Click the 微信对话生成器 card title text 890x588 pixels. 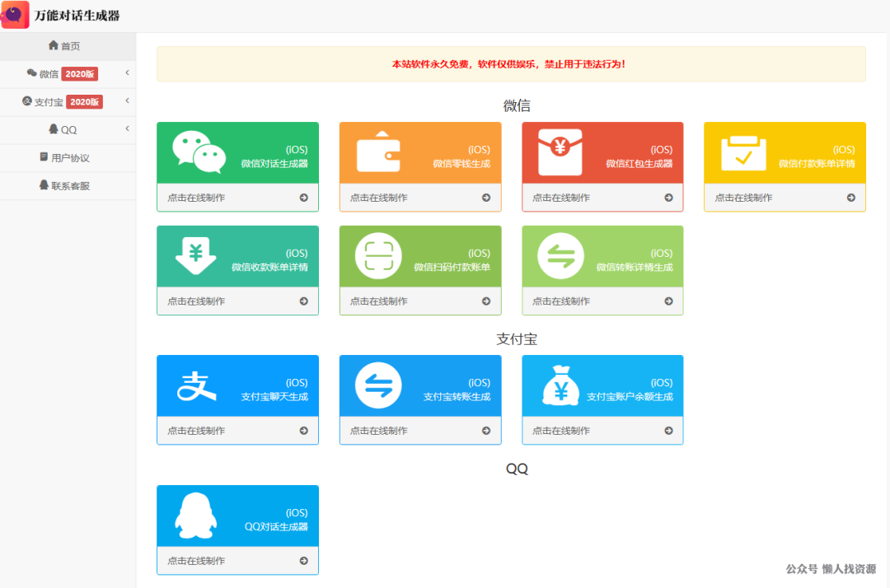tap(274, 164)
